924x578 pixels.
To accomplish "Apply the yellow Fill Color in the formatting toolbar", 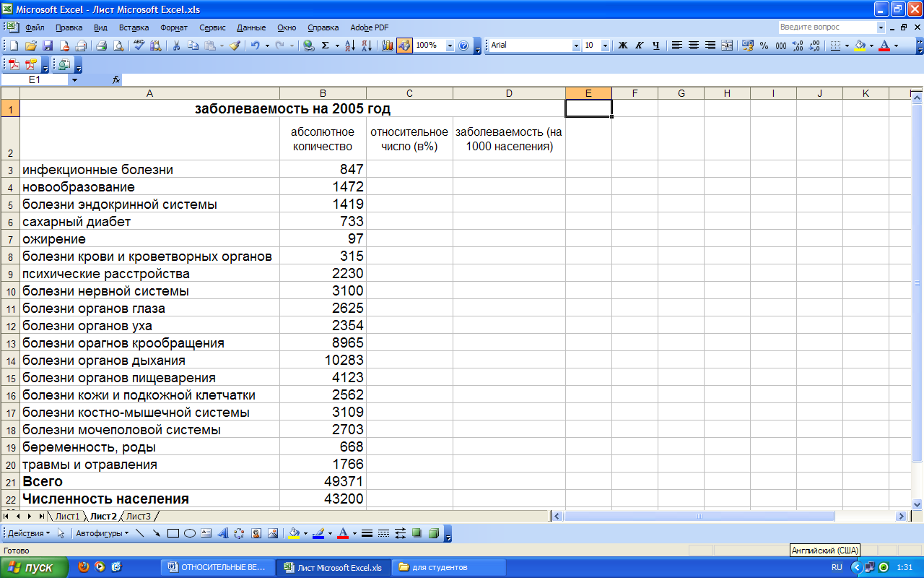I will coord(860,46).
